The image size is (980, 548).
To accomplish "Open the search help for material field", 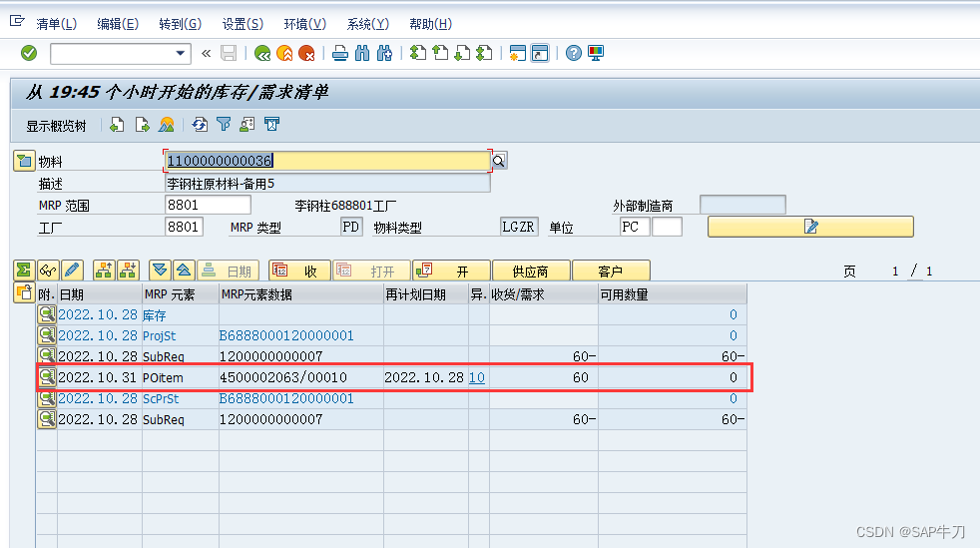I will (x=499, y=161).
